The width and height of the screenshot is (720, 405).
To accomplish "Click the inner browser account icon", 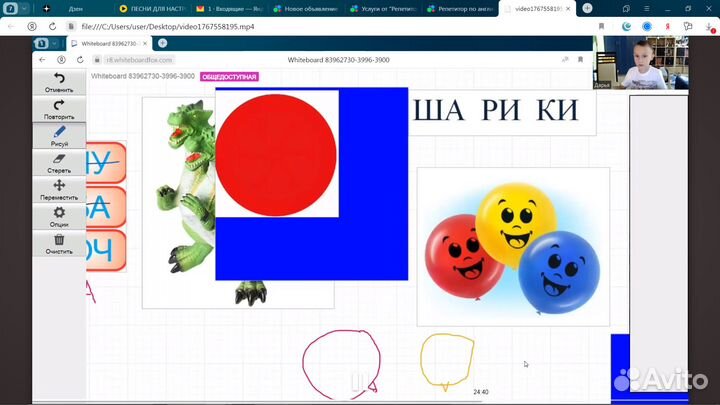I will (x=61, y=60).
